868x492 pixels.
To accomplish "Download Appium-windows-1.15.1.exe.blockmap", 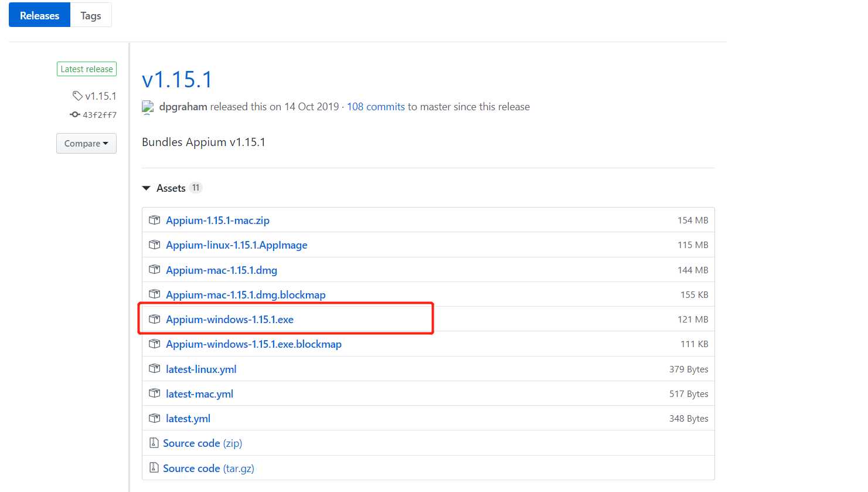I will 254,344.
